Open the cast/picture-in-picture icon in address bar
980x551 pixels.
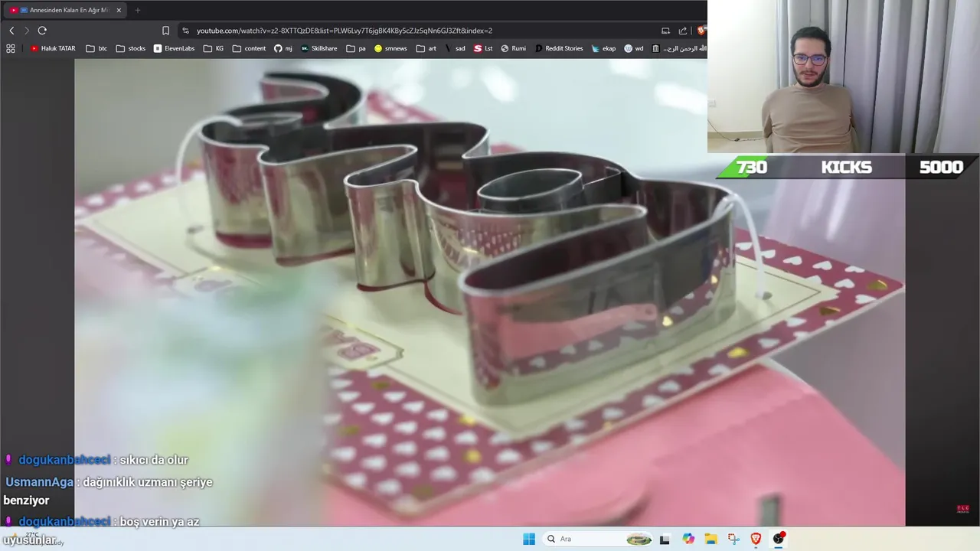[x=665, y=31]
